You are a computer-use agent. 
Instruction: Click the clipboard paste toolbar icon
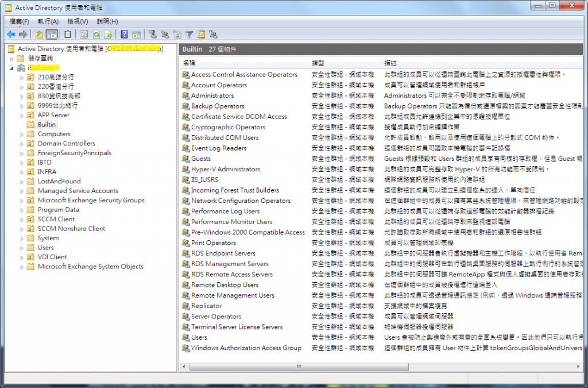point(68,34)
